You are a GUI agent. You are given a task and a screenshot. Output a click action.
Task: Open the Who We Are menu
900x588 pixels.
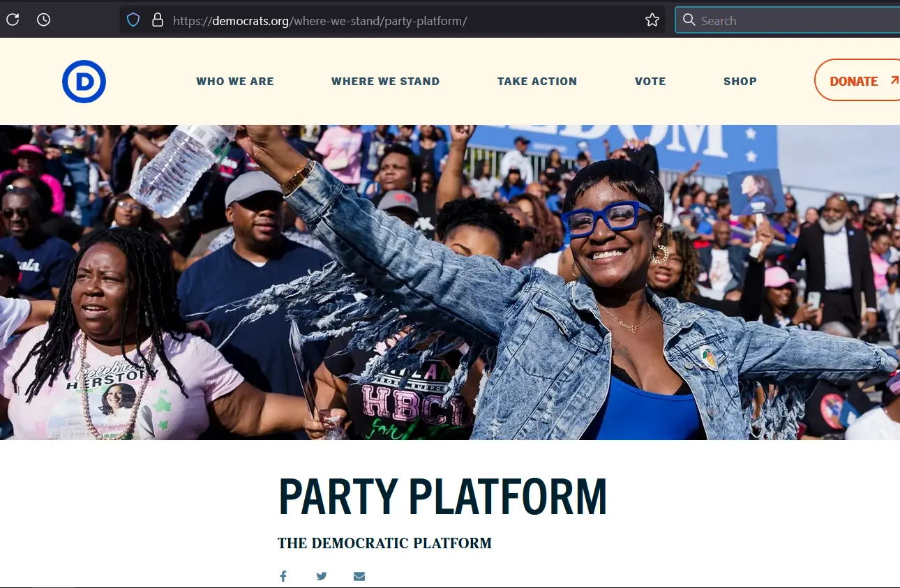pos(235,82)
